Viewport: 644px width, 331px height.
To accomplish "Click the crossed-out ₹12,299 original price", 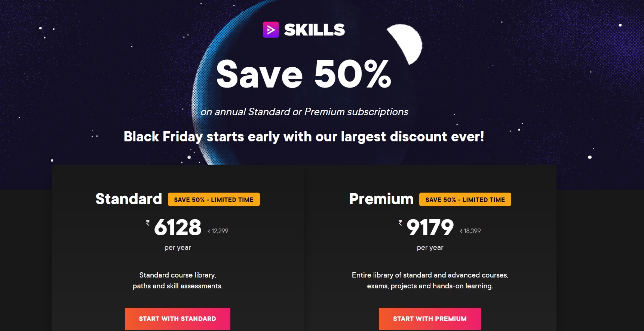I will [218, 231].
